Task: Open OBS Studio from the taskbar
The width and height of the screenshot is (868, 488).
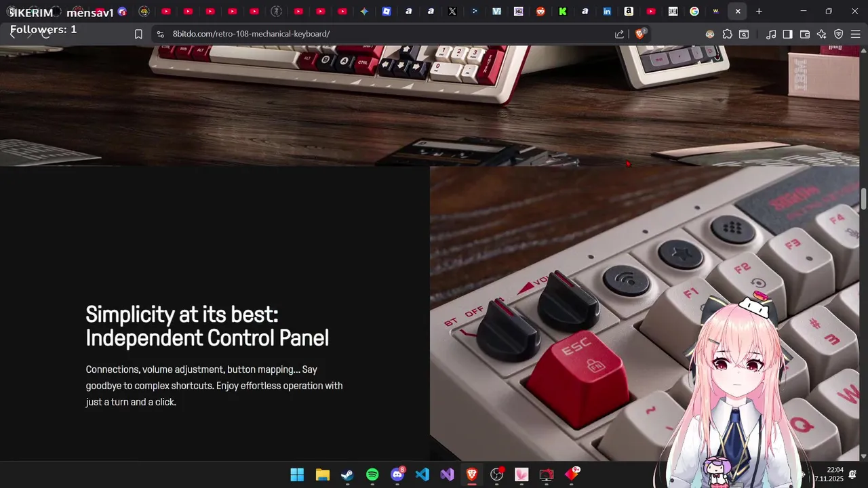Action: [497, 474]
